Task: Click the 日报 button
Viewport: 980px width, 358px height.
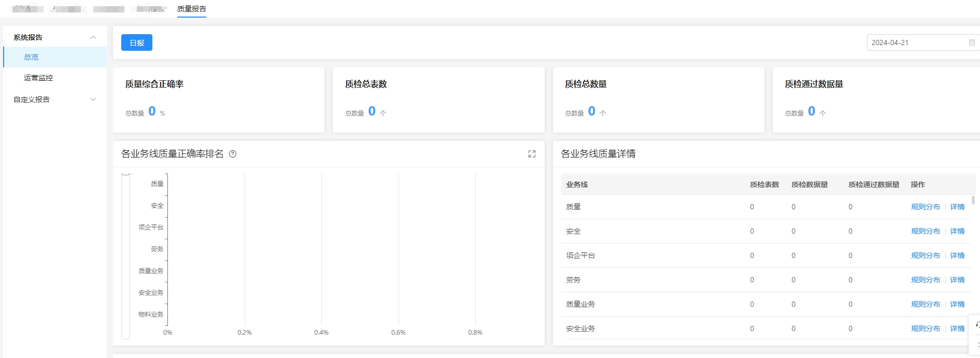Action: coord(137,42)
